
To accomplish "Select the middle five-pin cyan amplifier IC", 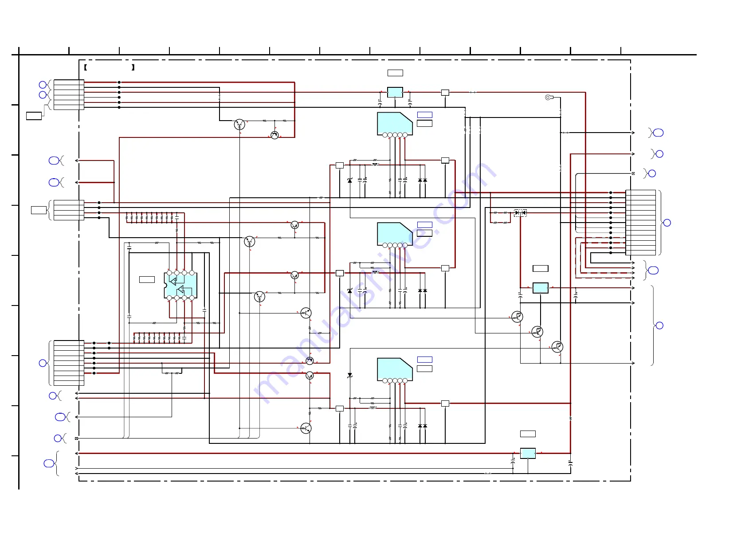I will tap(395, 235).
